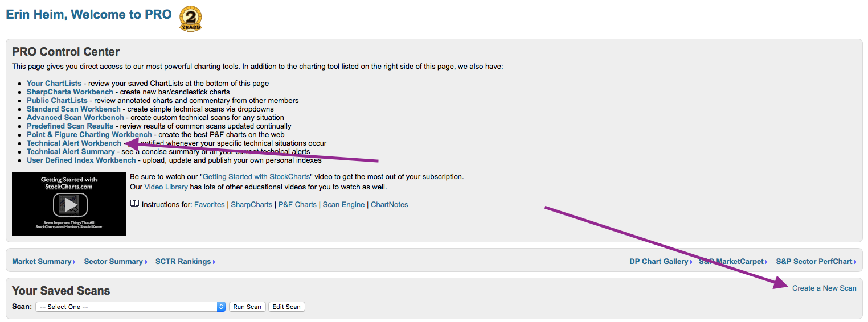
Task: Open Technical Alert Workbench link
Action: 74,143
